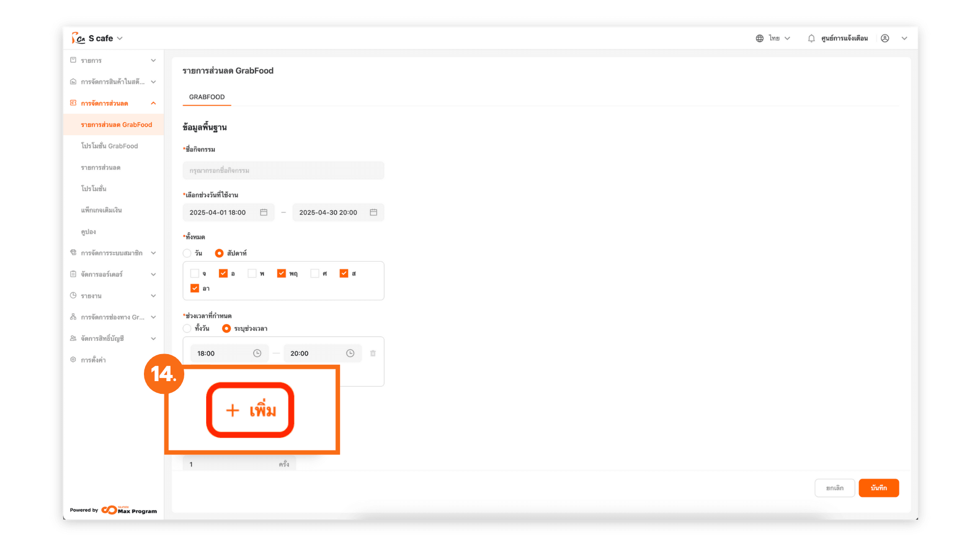The width and height of the screenshot is (980, 551).
Task: Click the notification bell icon
Action: (x=811, y=38)
